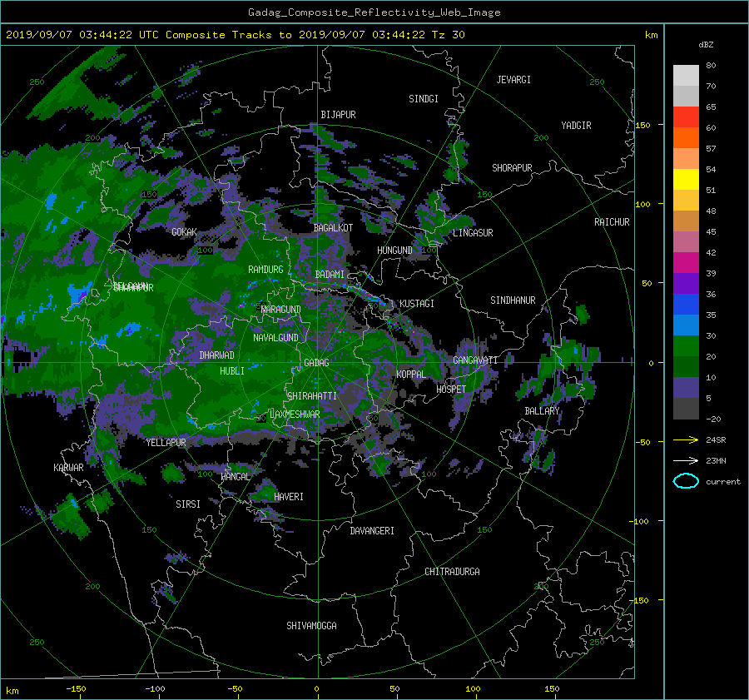The height and width of the screenshot is (700, 749).
Task: Click the -150 mark on bottom axis
Action: (x=76, y=689)
